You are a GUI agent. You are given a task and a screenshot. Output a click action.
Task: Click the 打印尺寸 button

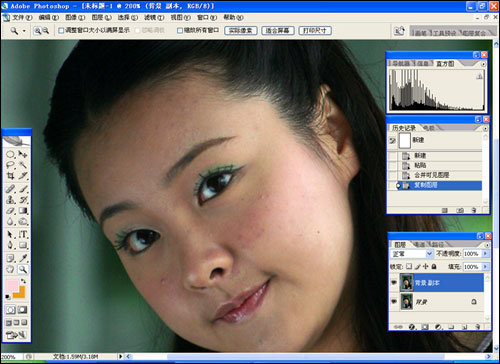point(315,31)
